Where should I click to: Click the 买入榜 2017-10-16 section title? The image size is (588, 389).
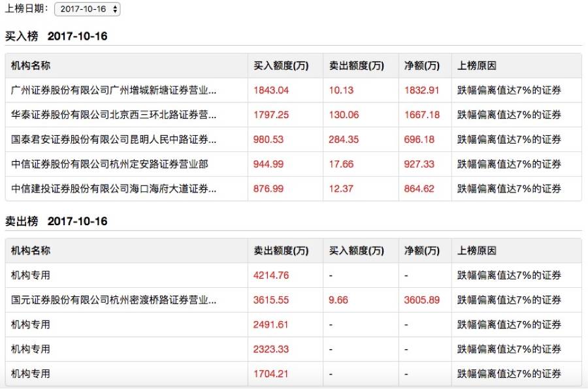(56, 37)
